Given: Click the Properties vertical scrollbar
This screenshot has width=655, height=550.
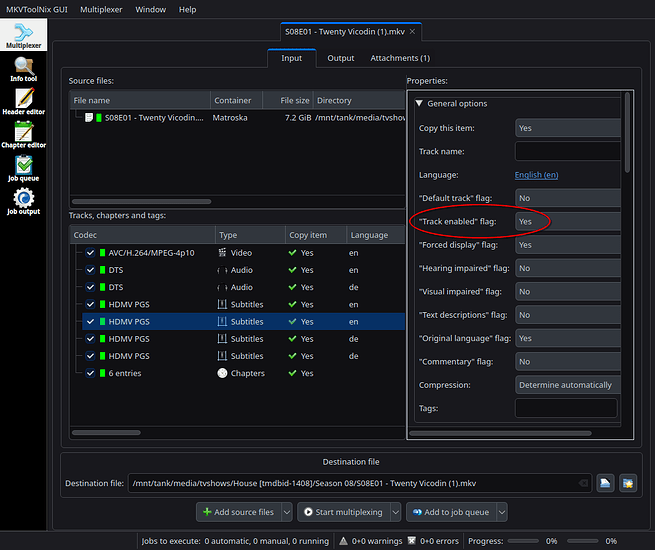Looking at the screenshot, I should (627, 133).
